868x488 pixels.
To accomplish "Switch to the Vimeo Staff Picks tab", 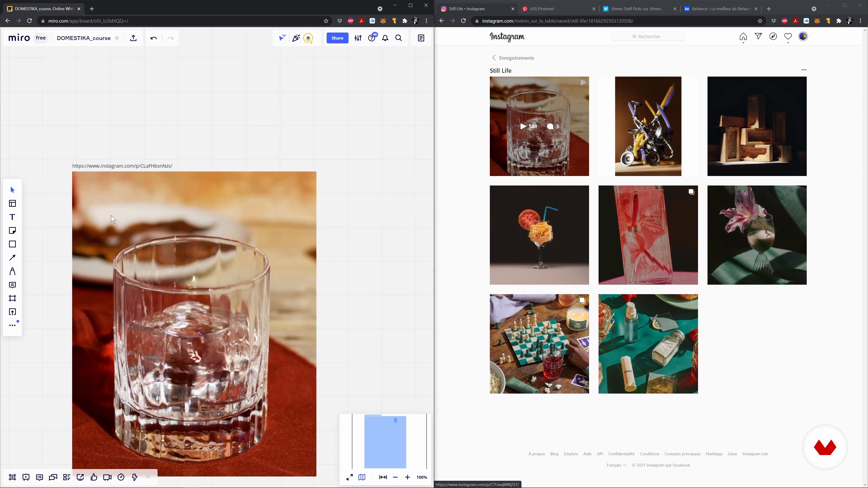I will click(x=639, y=9).
